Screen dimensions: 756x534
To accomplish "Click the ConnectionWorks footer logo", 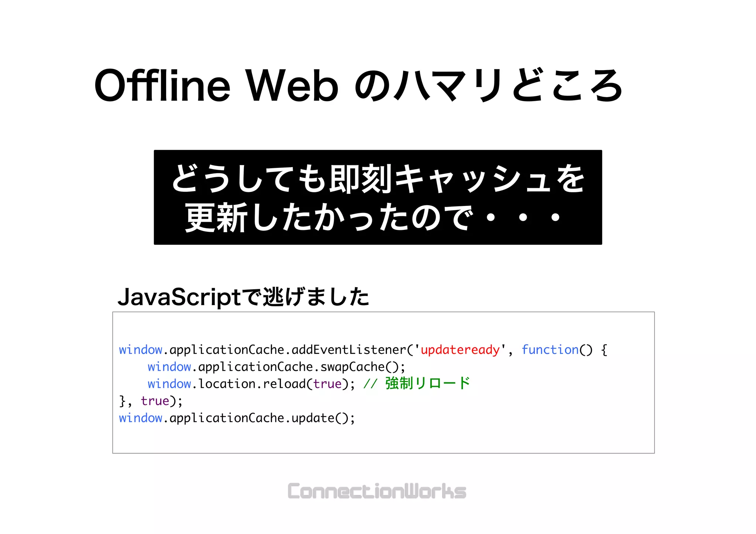I will coord(377,491).
